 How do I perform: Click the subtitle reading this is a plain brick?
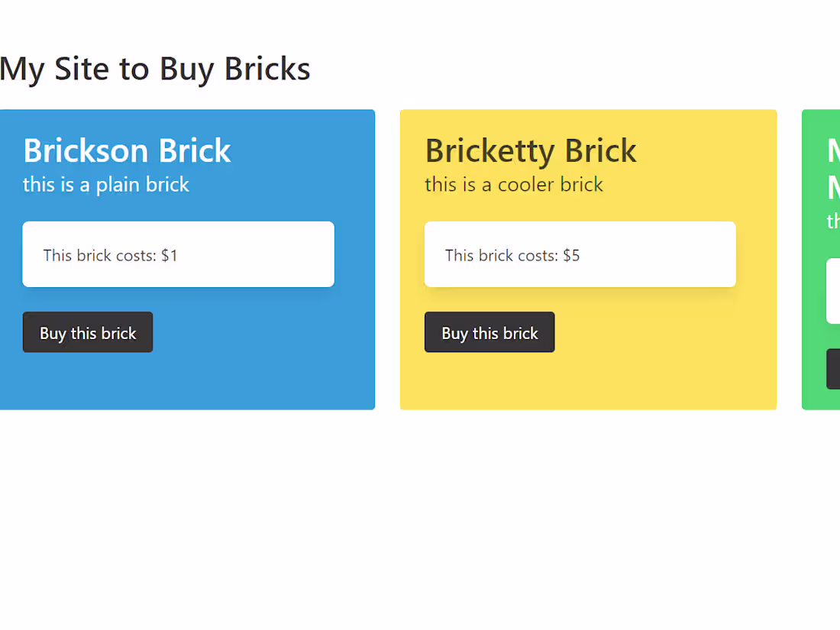tap(105, 184)
